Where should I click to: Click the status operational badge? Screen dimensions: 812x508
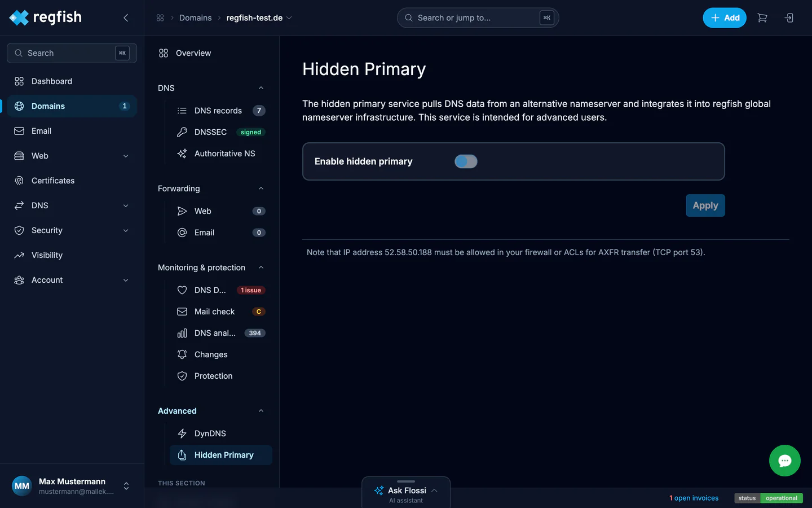769,498
